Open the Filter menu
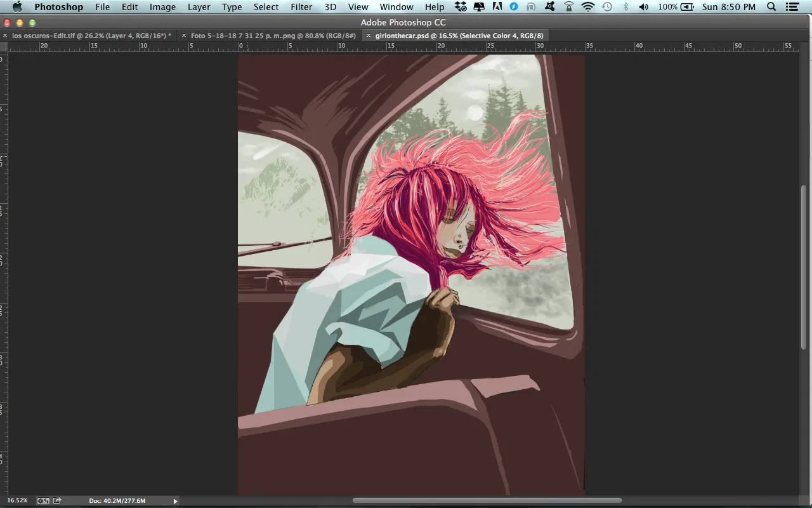812x508 pixels. pyautogui.click(x=301, y=7)
